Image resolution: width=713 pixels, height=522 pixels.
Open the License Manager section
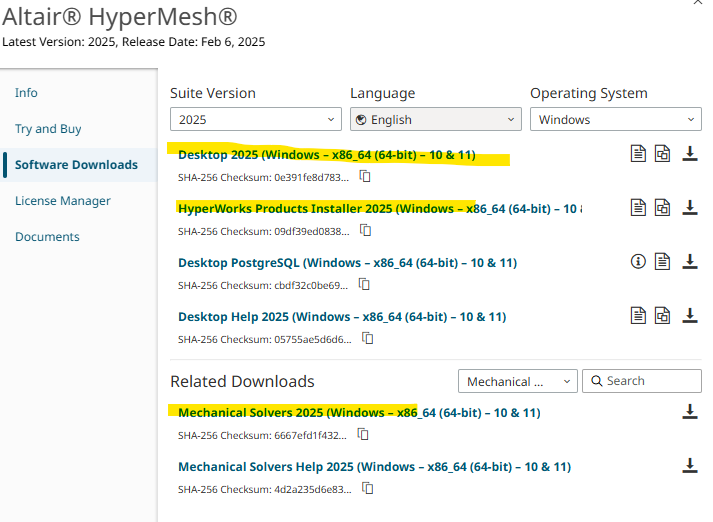(63, 201)
